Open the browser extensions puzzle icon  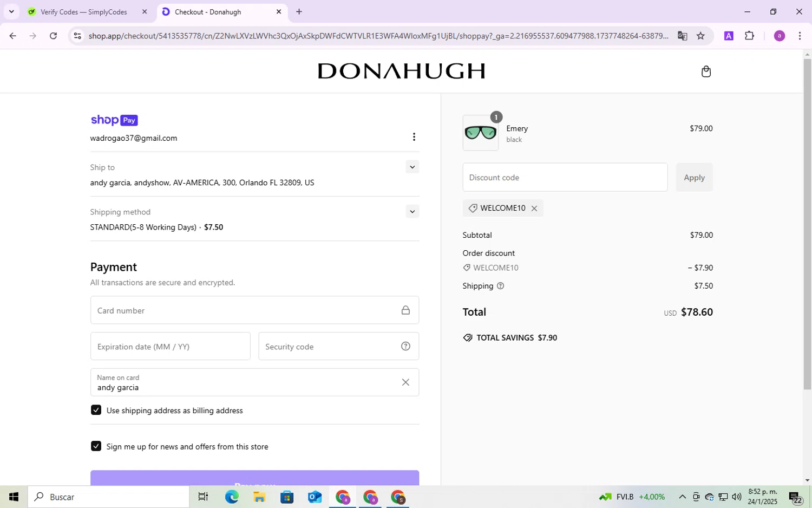click(749, 36)
